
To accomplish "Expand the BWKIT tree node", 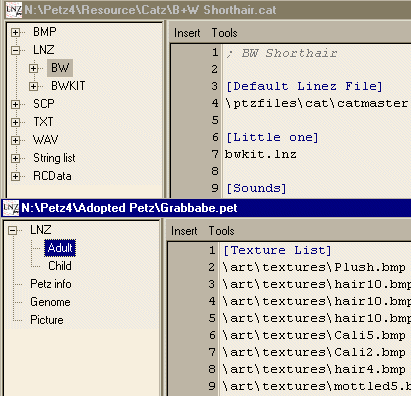I will (33, 86).
